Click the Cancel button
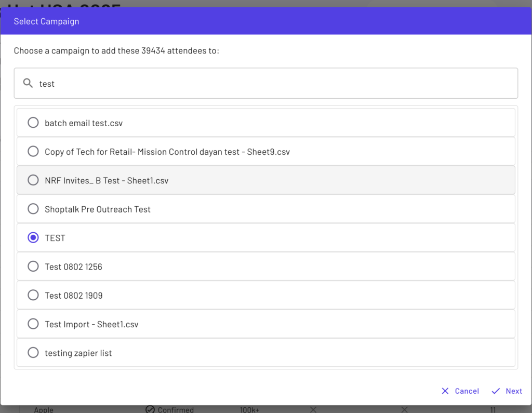This screenshot has width=532, height=413. (467, 391)
